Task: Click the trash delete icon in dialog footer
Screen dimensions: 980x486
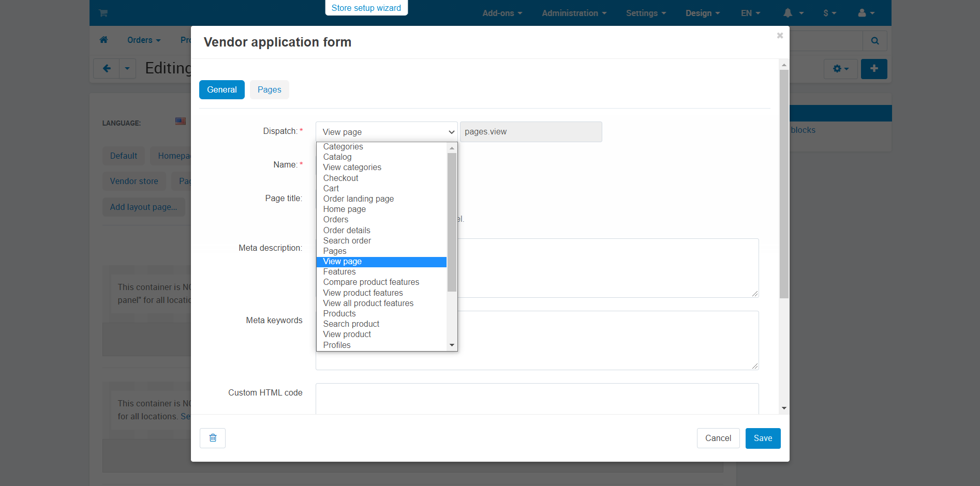Action: [213, 438]
